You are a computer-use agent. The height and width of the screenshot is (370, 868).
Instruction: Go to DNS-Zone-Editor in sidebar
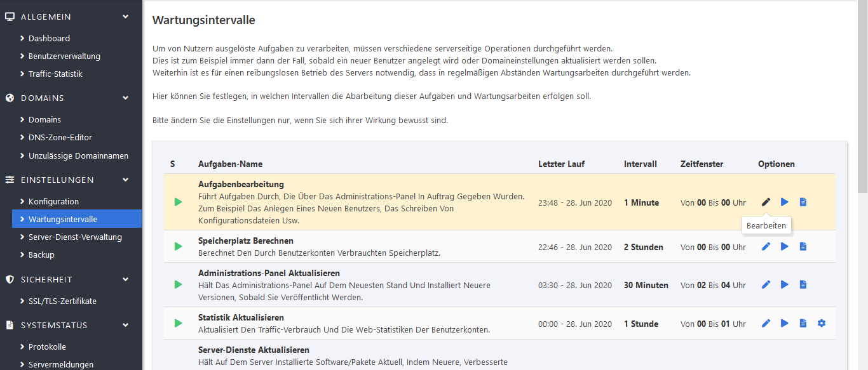(60, 137)
